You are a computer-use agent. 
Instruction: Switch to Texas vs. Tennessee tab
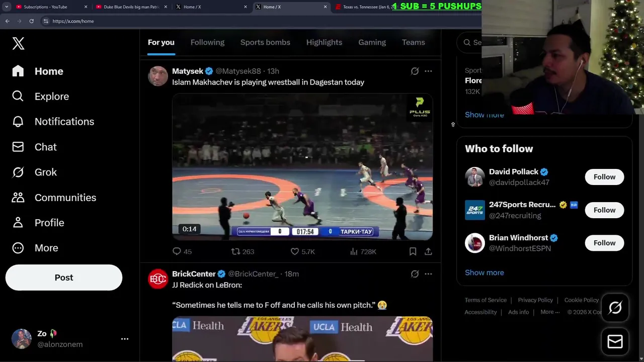pos(369,7)
